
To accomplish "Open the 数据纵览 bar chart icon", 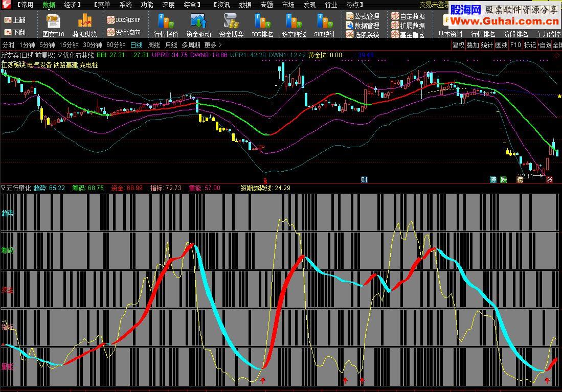I will coord(84,21).
